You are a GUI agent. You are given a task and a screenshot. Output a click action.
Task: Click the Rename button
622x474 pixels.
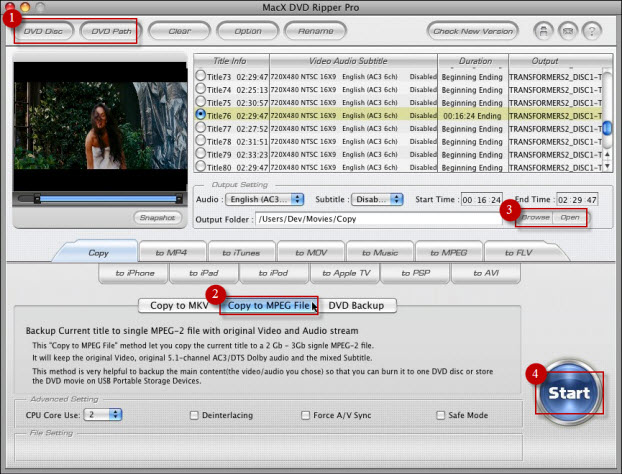(x=316, y=31)
